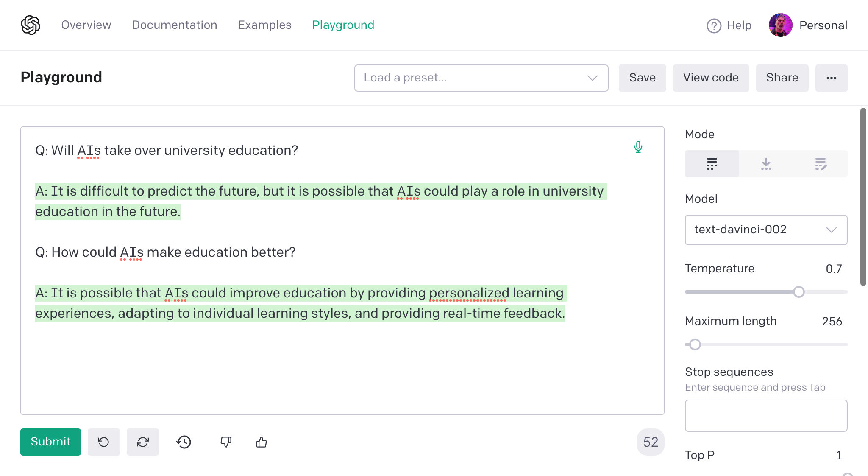Image resolution: width=868 pixels, height=476 pixels.
Task: Click the View code button
Action: 711,78
